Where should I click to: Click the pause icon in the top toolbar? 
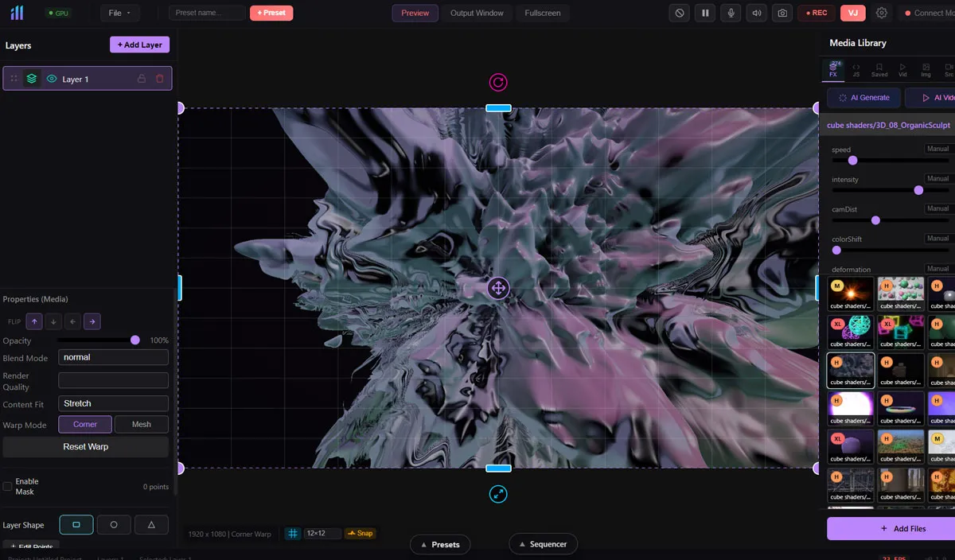pos(704,13)
